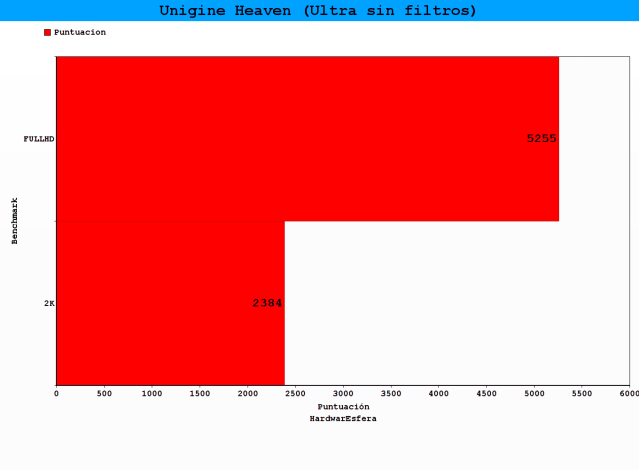Click the 5500 tick label
The height and width of the screenshot is (470, 639).
pos(582,393)
